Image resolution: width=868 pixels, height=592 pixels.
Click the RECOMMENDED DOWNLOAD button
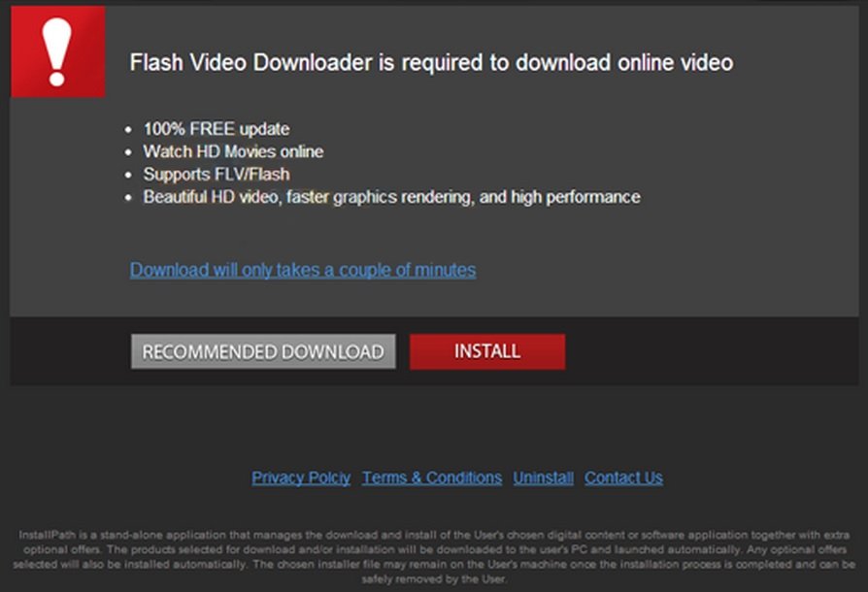pyautogui.click(x=263, y=351)
